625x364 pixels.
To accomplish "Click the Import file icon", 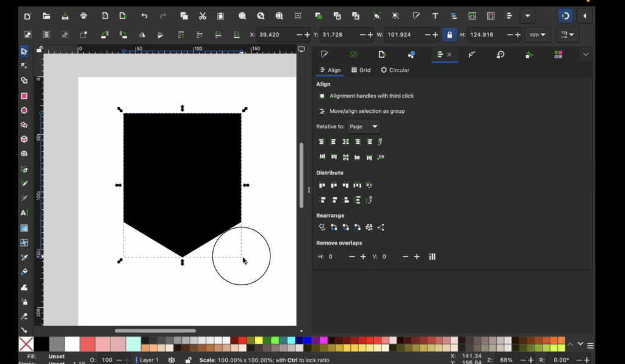I will tap(105, 16).
